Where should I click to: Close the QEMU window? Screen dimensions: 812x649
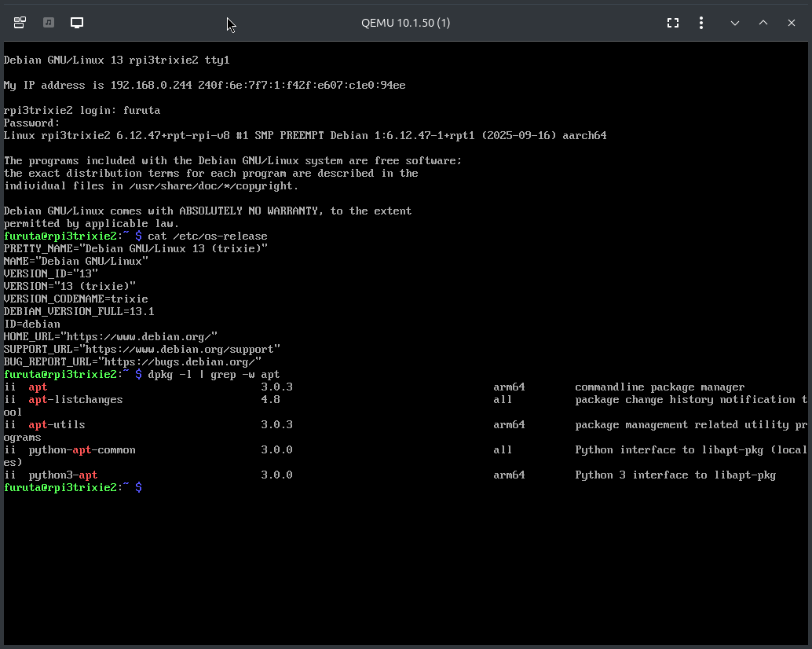pyautogui.click(x=792, y=23)
